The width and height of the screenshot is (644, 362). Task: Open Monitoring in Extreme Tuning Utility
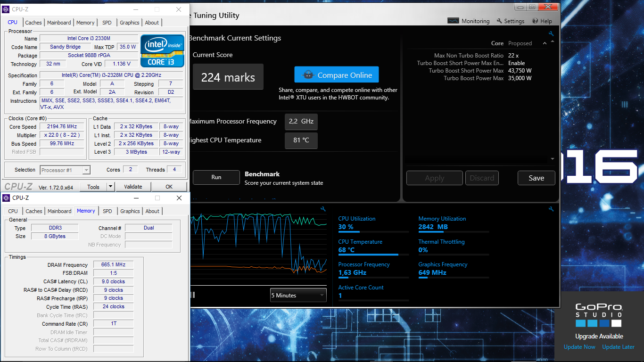click(x=469, y=21)
